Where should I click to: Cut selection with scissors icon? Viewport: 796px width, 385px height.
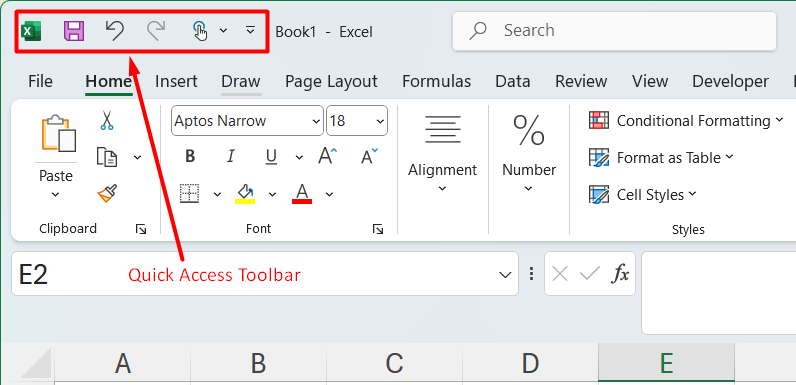[107, 121]
